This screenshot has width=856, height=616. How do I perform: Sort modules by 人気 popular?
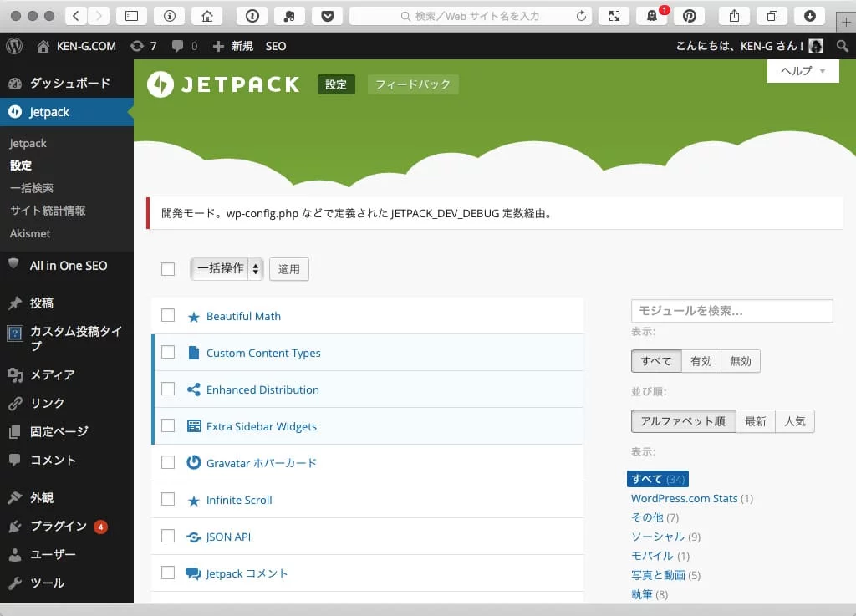click(x=795, y=421)
